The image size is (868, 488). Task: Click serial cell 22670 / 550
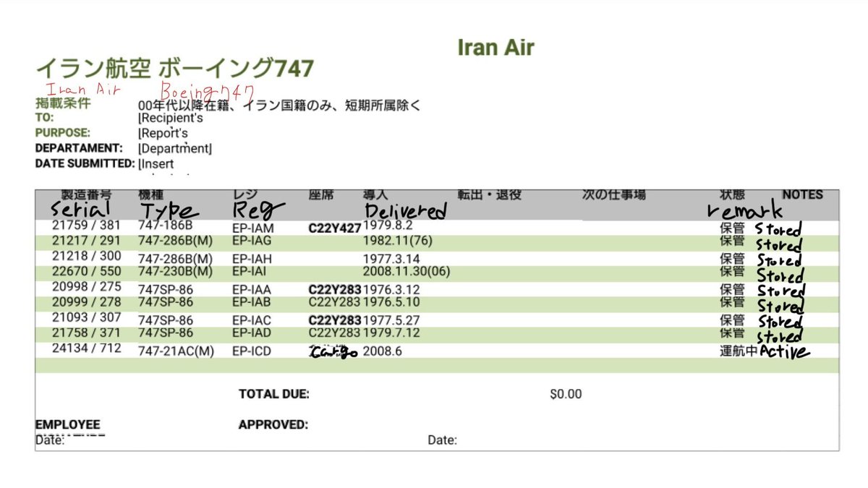87,271
